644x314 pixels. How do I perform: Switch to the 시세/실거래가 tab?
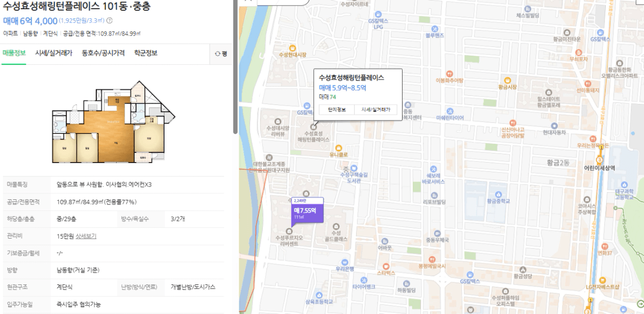pyautogui.click(x=53, y=53)
